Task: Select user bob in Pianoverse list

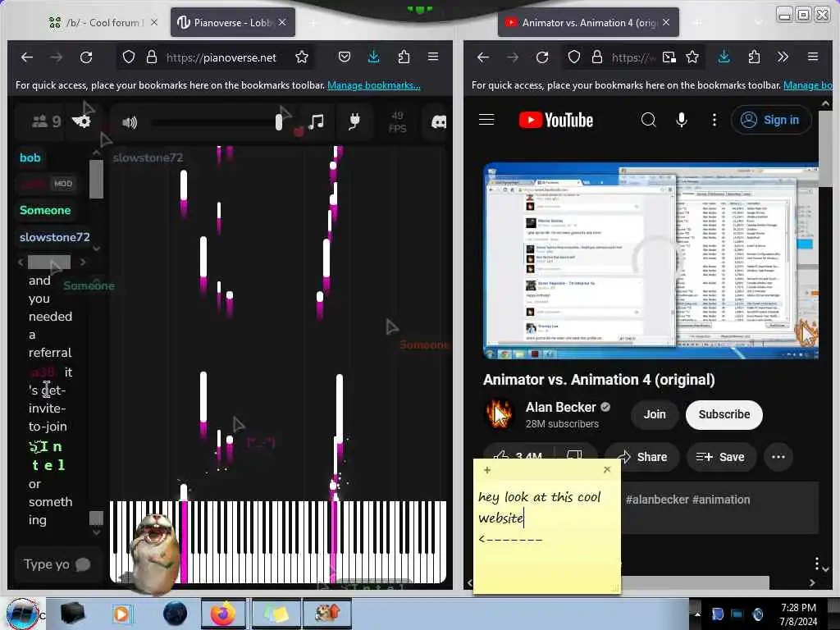Action: click(x=30, y=157)
